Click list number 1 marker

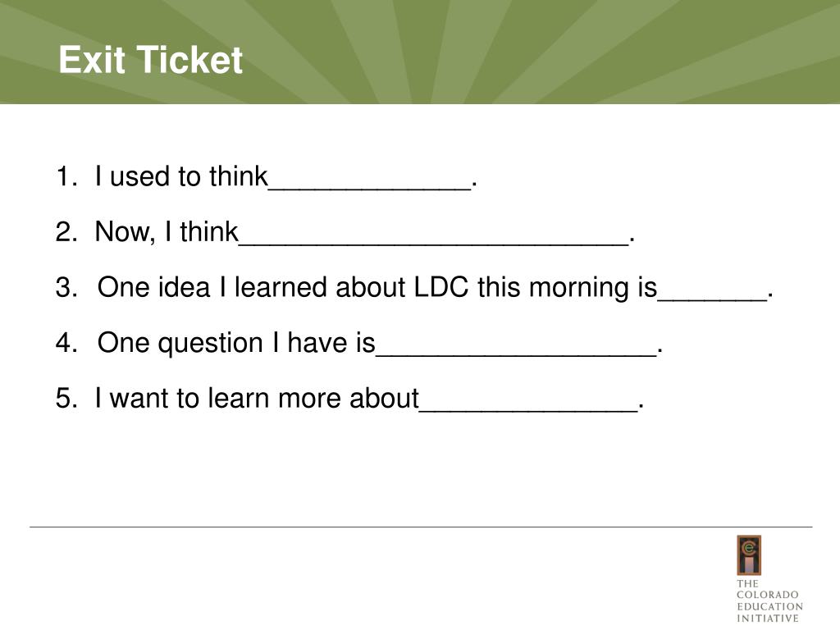tap(66, 176)
